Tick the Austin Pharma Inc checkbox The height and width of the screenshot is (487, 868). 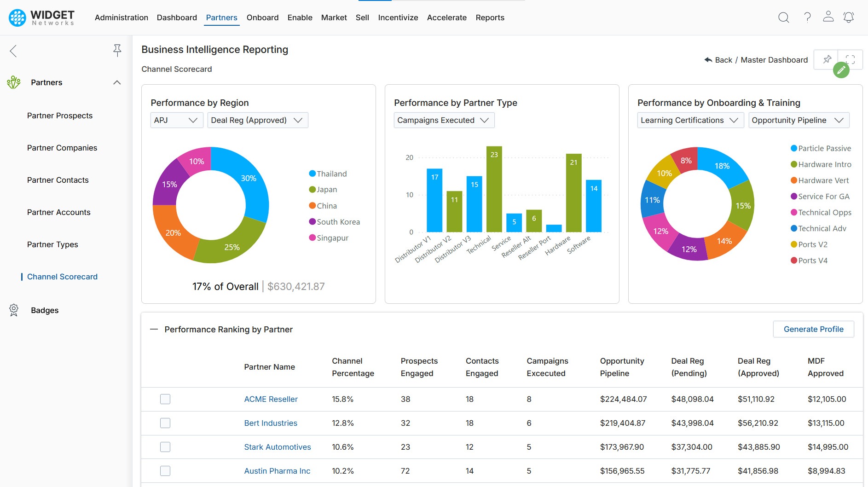[165, 471]
